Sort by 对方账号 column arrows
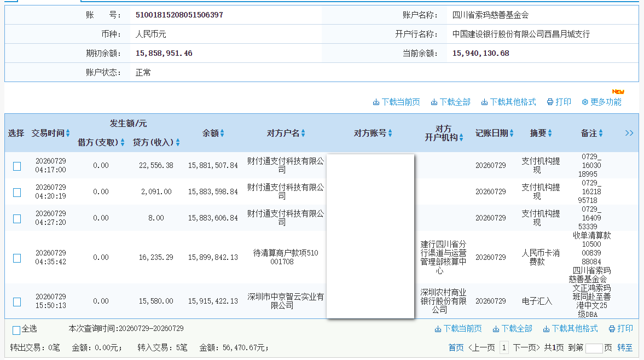 pyautogui.click(x=390, y=133)
